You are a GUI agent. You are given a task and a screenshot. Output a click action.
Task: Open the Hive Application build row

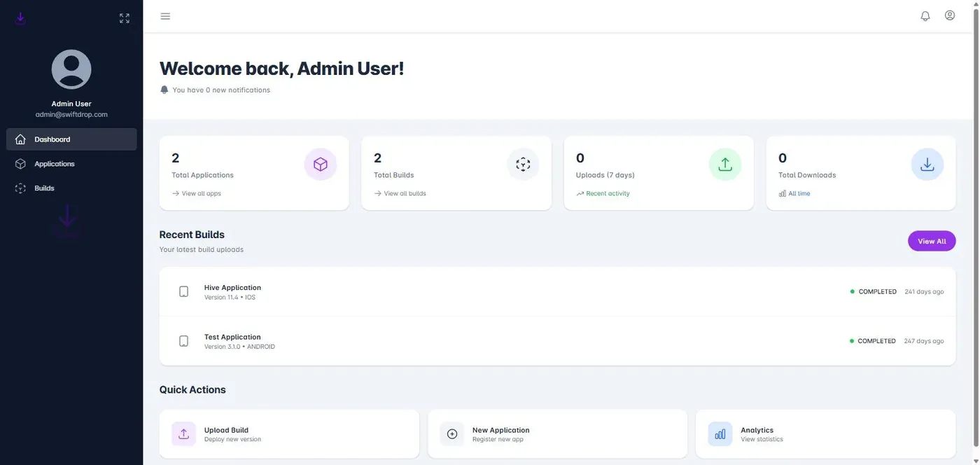point(557,292)
